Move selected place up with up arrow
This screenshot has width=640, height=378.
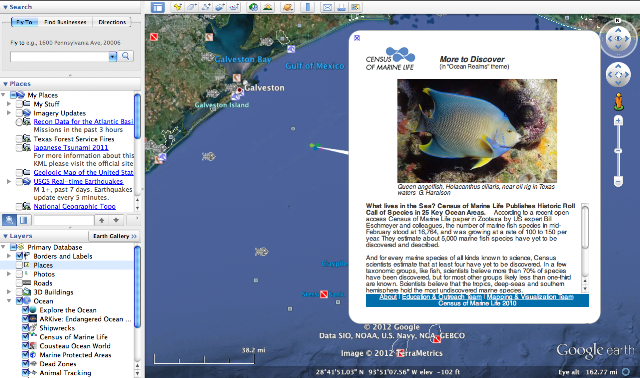tap(102, 220)
